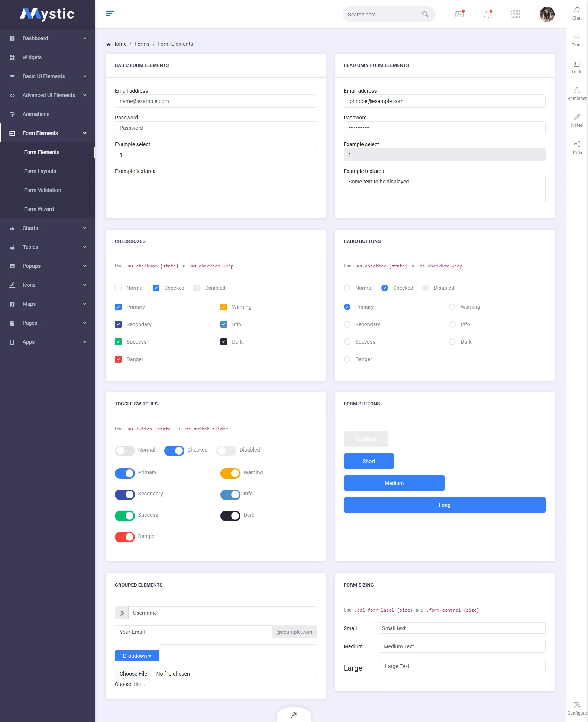Click the Invite share icon

click(577, 144)
